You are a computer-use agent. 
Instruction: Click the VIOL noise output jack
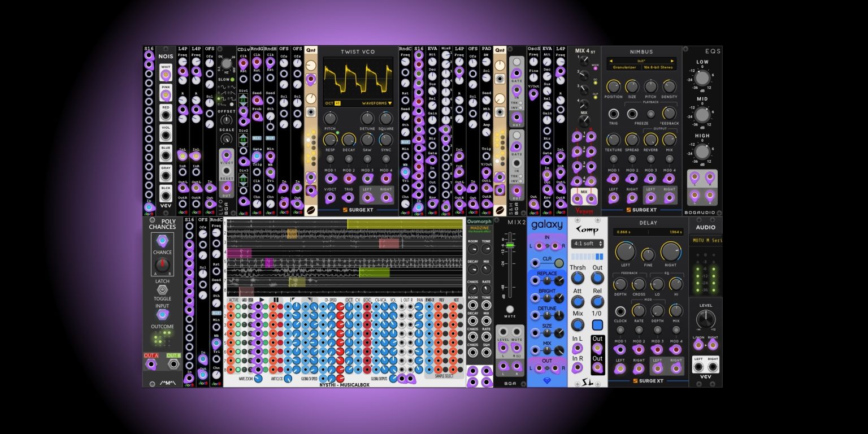point(166,136)
